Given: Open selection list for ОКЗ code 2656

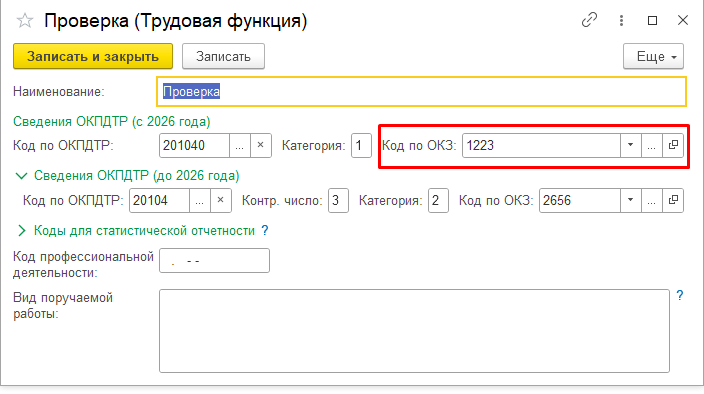Looking at the screenshot, I should click(x=652, y=200).
